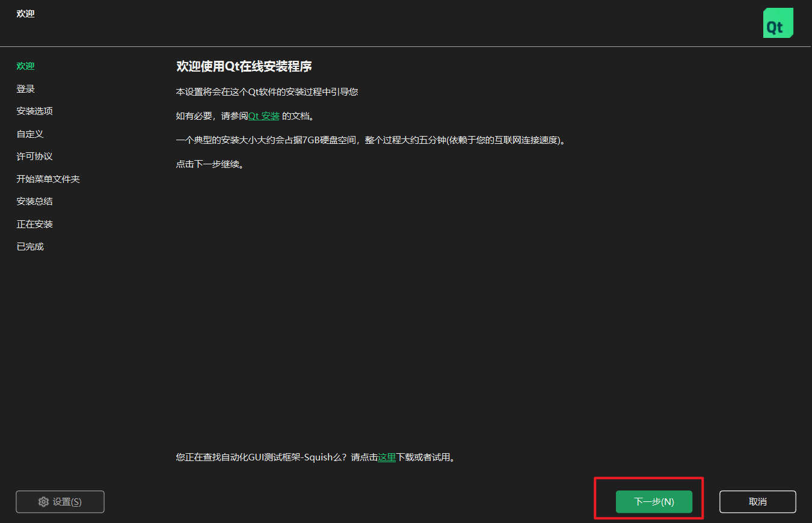
Task: Select the 登录 step in sidebar
Action: [26, 89]
